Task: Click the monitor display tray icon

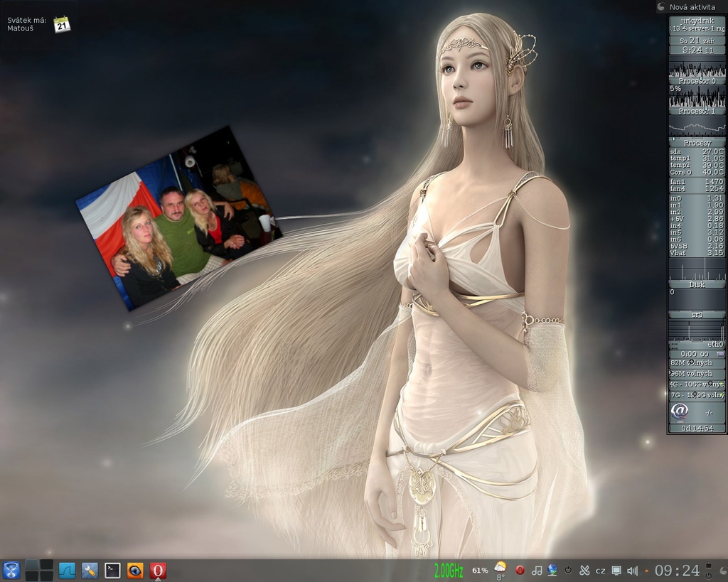Action: [x=616, y=571]
